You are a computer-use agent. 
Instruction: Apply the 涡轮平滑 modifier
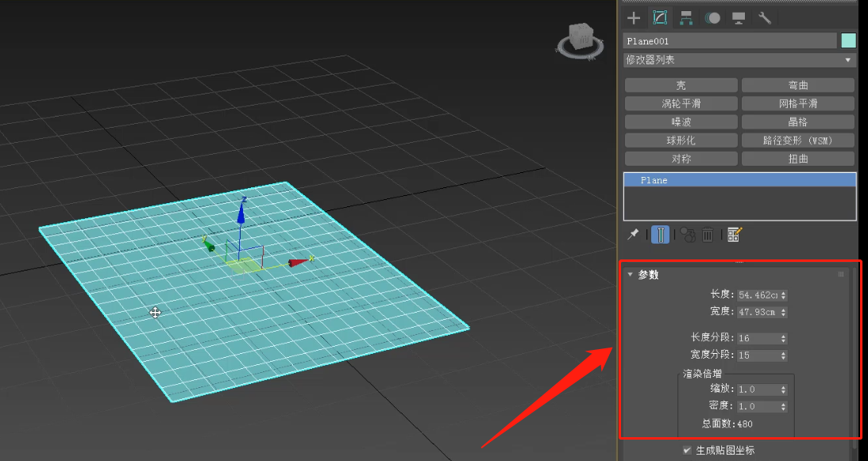(x=681, y=103)
